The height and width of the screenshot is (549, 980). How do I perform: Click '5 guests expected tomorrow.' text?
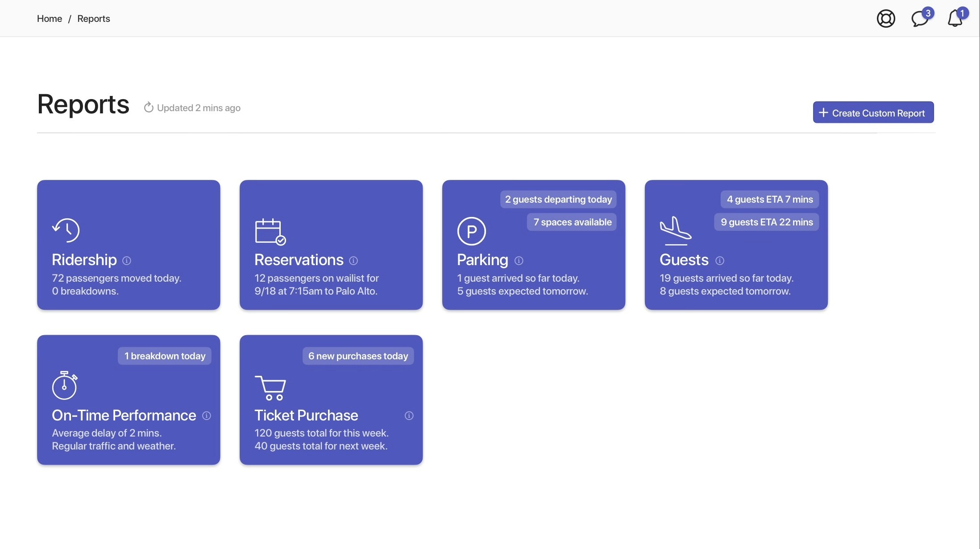(523, 291)
